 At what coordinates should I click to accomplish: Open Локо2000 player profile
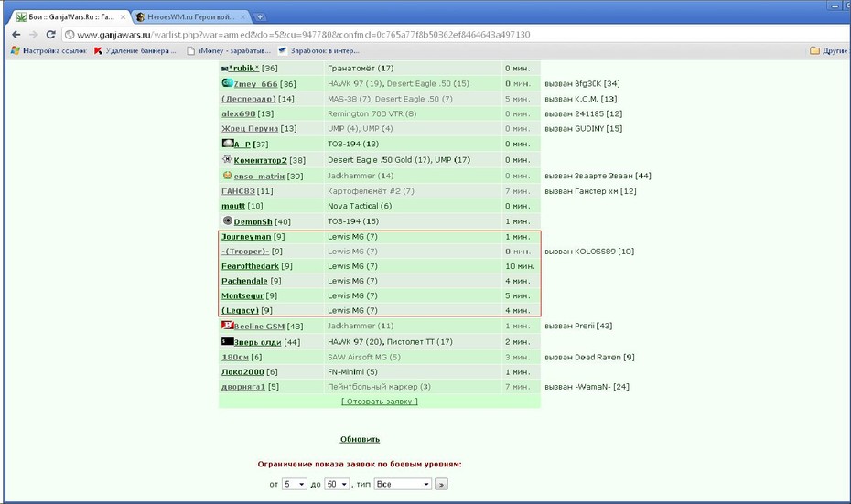(x=242, y=372)
